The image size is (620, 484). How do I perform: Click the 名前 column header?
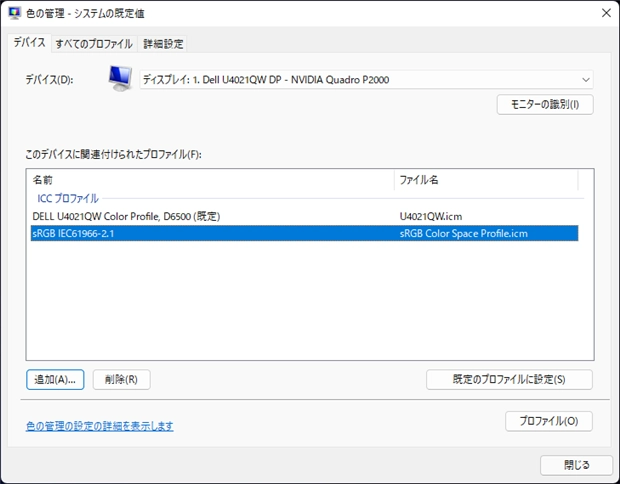click(x=212, y=180)
